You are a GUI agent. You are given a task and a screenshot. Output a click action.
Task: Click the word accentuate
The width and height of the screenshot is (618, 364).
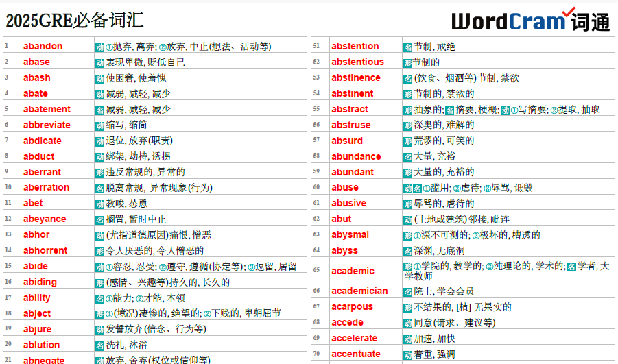click(355, 354)
